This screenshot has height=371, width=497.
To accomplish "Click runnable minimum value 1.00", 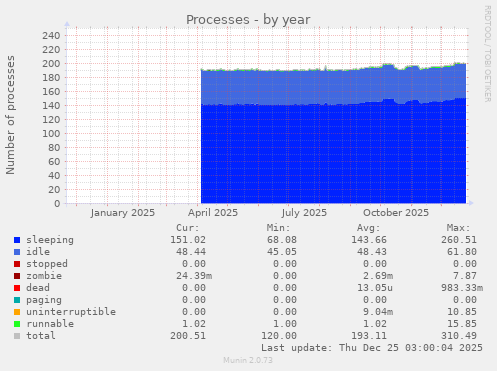I will pos(285,324).
